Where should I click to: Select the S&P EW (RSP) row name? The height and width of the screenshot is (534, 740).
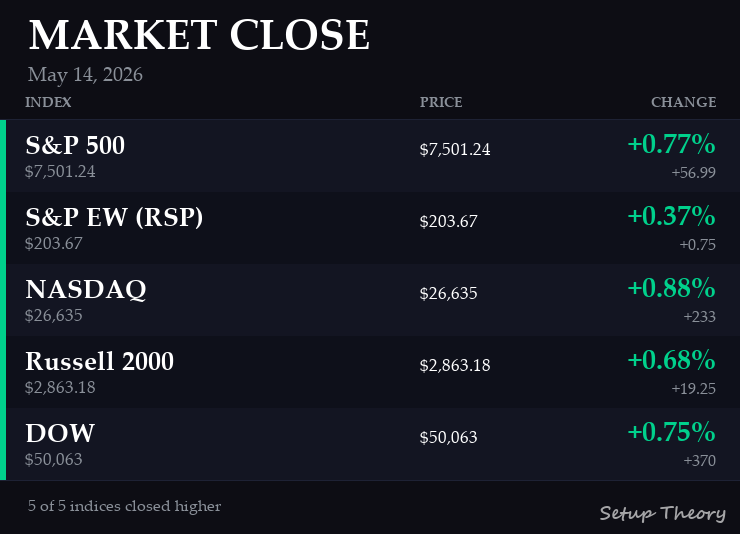(x=114, y=217)
